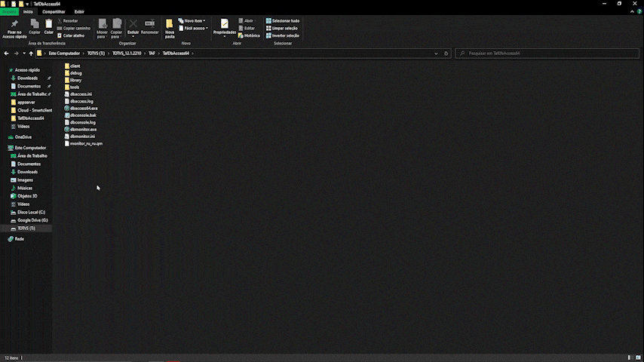Image resolution: width=644 pixels, height=362 pixels.
Task: Click the Copiar icon in the ribbon
Action: coord(35,24)
